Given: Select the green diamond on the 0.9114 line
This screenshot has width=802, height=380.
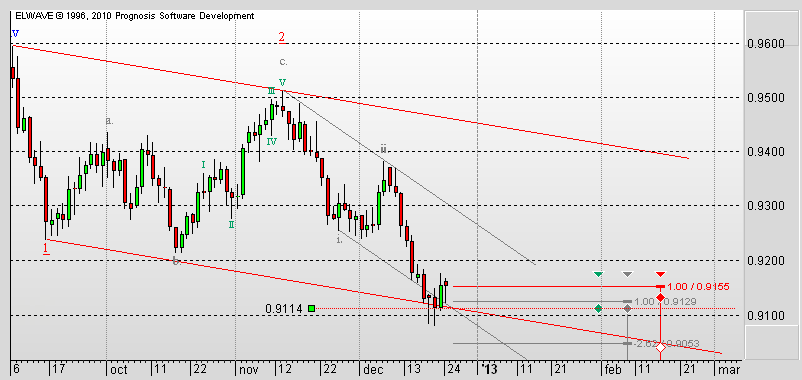Looking at the screenshot, I should pos(598,308).
